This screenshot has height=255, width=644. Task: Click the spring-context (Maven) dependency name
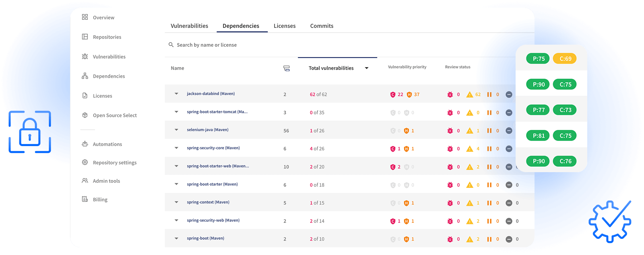coord(208,202)
